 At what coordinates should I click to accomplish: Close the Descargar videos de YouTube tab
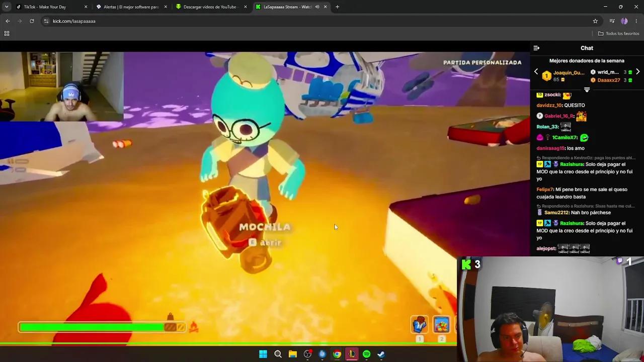tap(246, 7)
